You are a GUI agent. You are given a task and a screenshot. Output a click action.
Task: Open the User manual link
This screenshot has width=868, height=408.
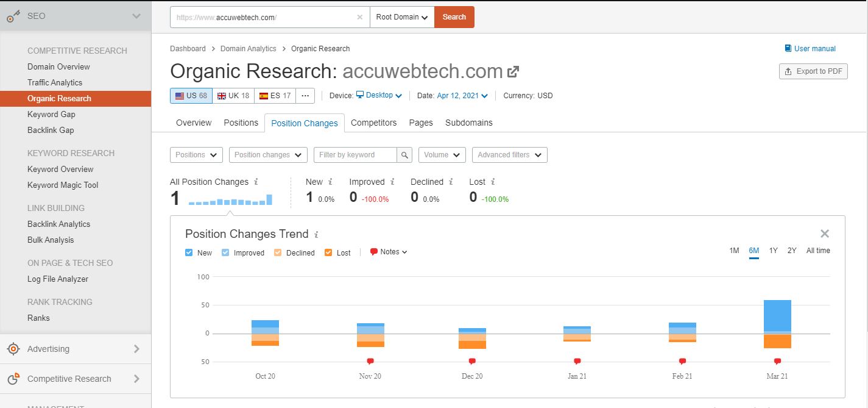point(815,49)
